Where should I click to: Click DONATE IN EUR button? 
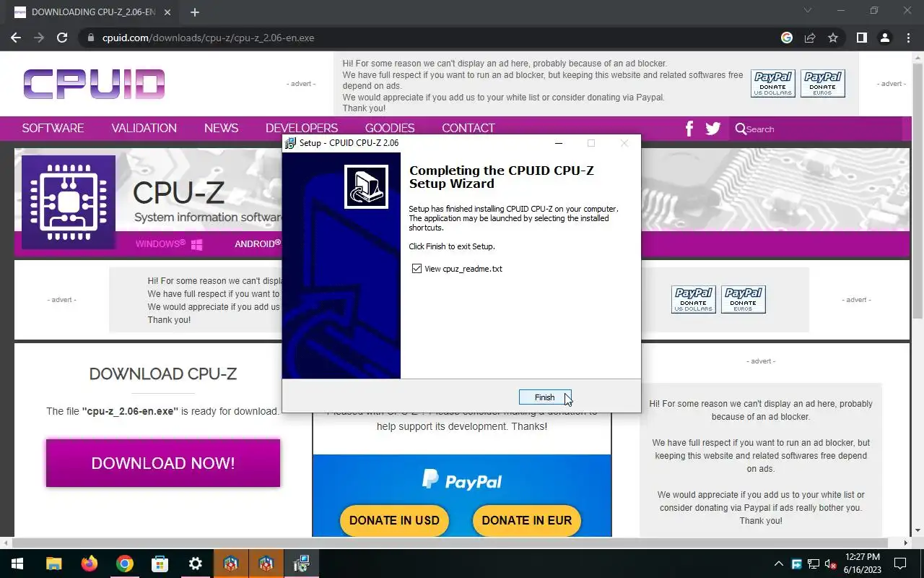526,520
